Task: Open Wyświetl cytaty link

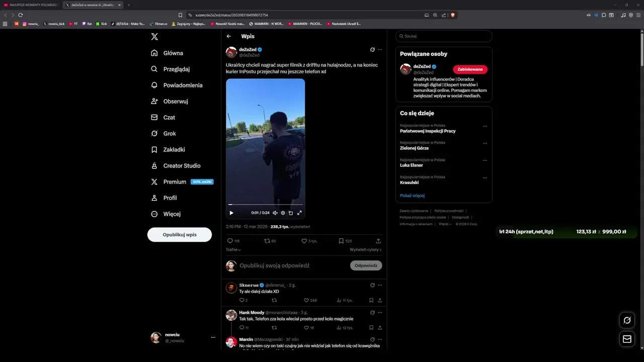Action: tap(366, 249)
